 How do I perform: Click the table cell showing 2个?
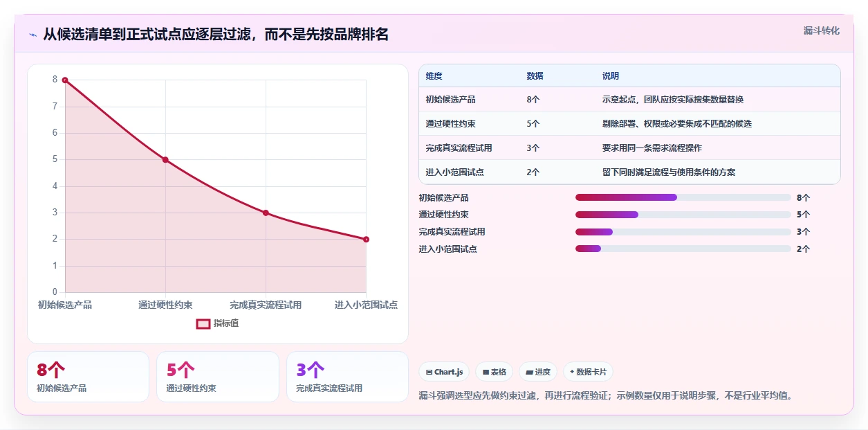tap(533, 172)
